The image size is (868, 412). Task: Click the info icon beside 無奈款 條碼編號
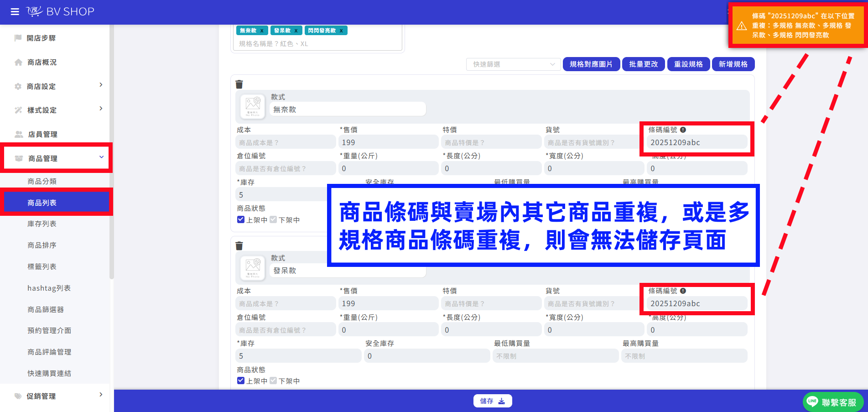683,130
